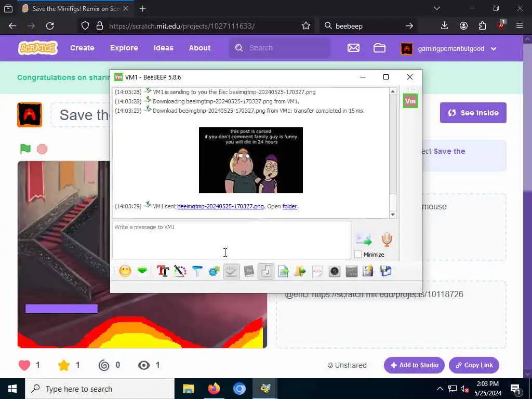
Task: Select the 'Save the Minifigs! Remix' browser tab
Action: tap(74, 9)
